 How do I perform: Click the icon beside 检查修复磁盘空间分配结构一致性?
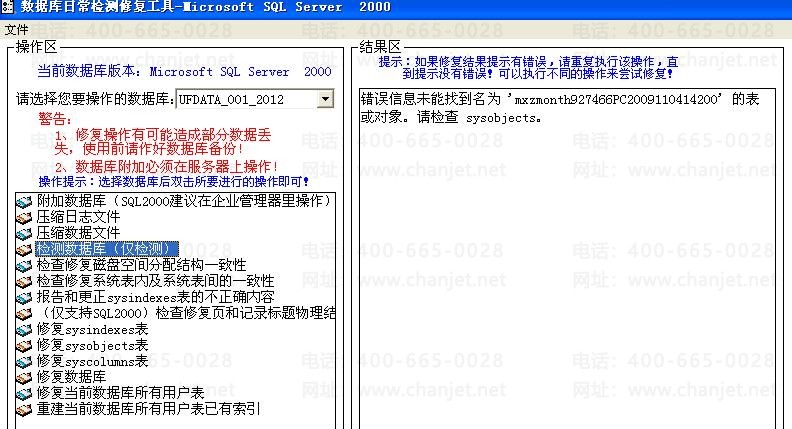[x=24, y=266]
